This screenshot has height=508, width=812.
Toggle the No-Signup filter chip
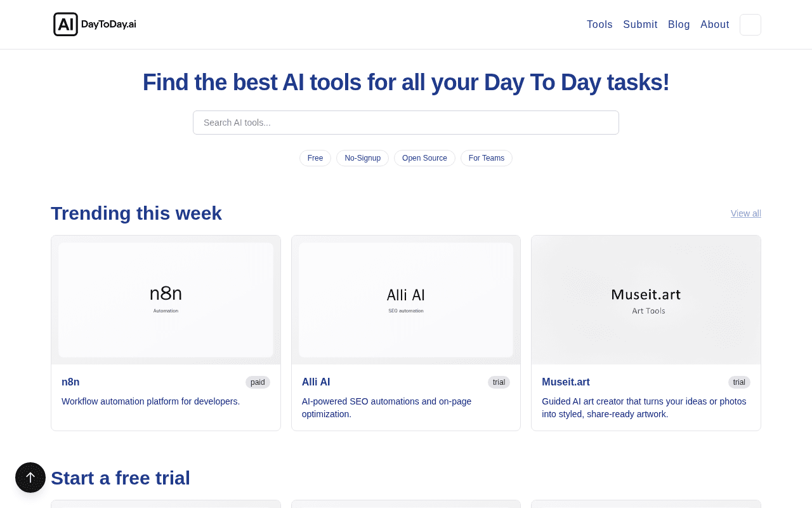coord(362,158)
